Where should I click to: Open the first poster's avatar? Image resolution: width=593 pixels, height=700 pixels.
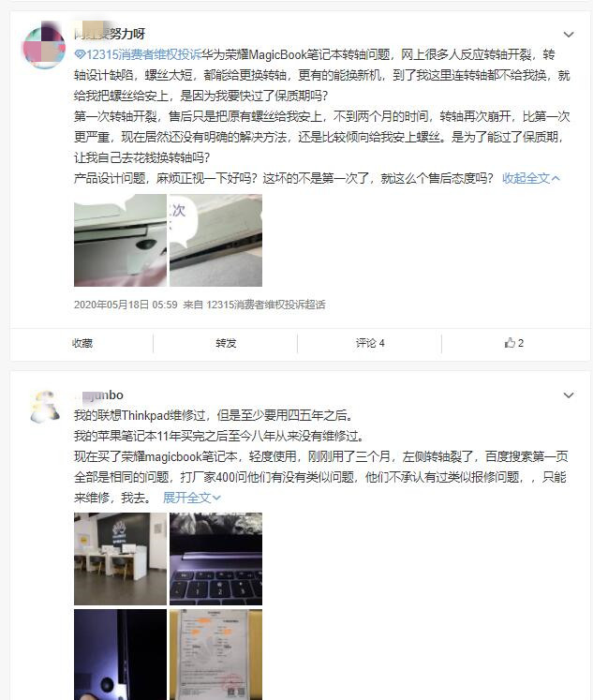pos(44,45)
